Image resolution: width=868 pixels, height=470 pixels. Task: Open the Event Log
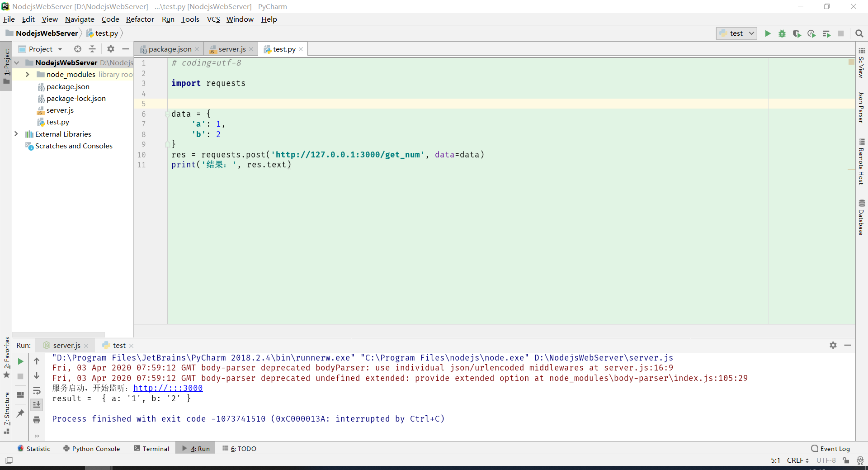(x=830, y=449)
